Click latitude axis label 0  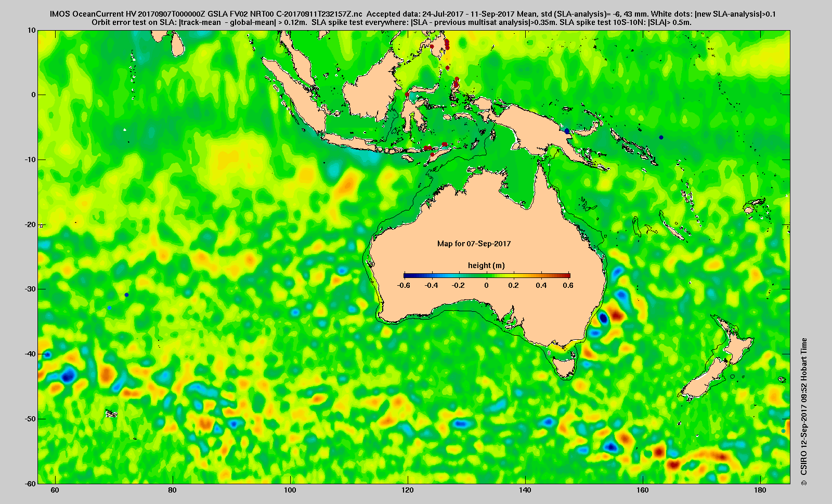34,95
